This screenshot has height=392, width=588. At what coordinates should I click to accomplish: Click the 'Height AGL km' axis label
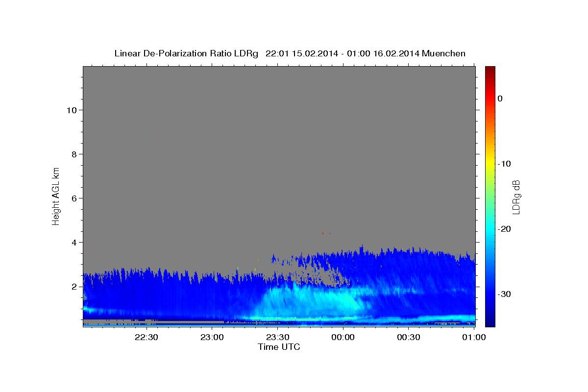[x=56, y=196]
